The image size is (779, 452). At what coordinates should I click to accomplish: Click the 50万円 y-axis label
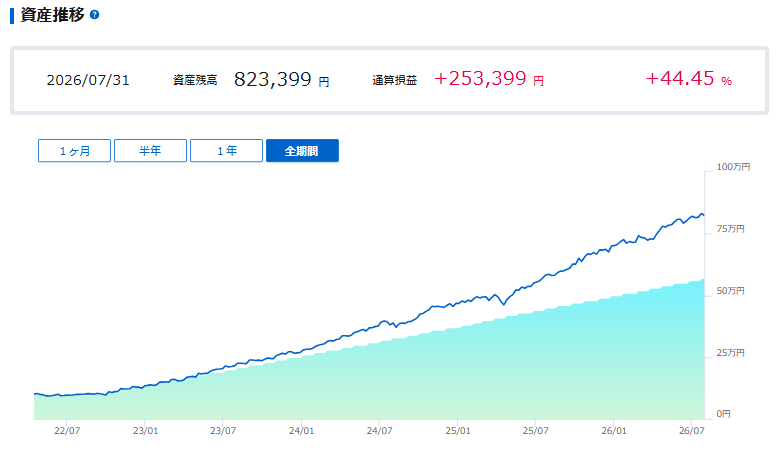tap(730, 291)
